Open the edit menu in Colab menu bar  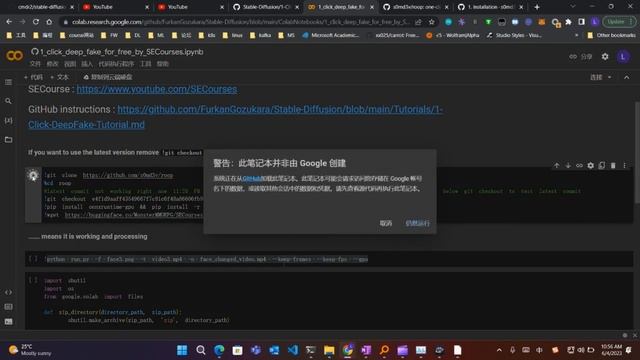click(52, 64)
